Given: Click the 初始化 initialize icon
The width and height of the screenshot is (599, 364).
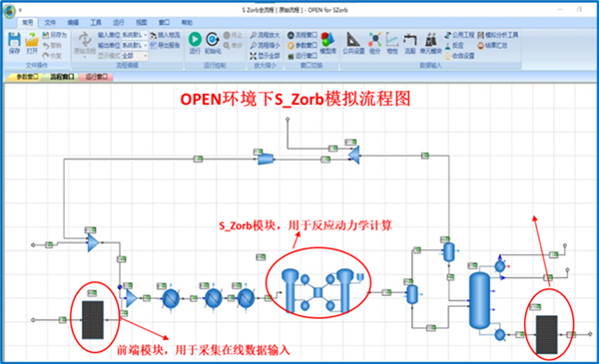Looking at the screenshot, I should click(213, 43).
